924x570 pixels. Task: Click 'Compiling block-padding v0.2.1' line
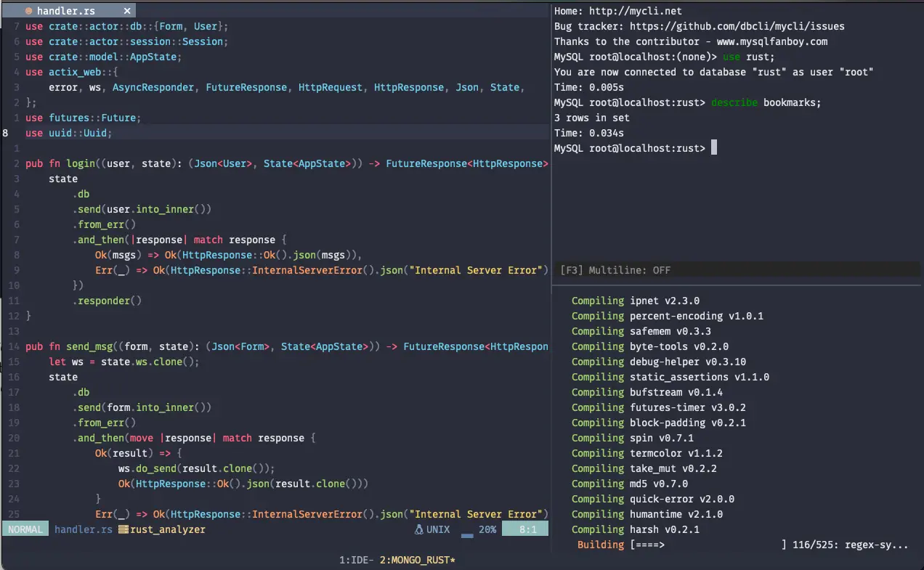coord(659,423)
